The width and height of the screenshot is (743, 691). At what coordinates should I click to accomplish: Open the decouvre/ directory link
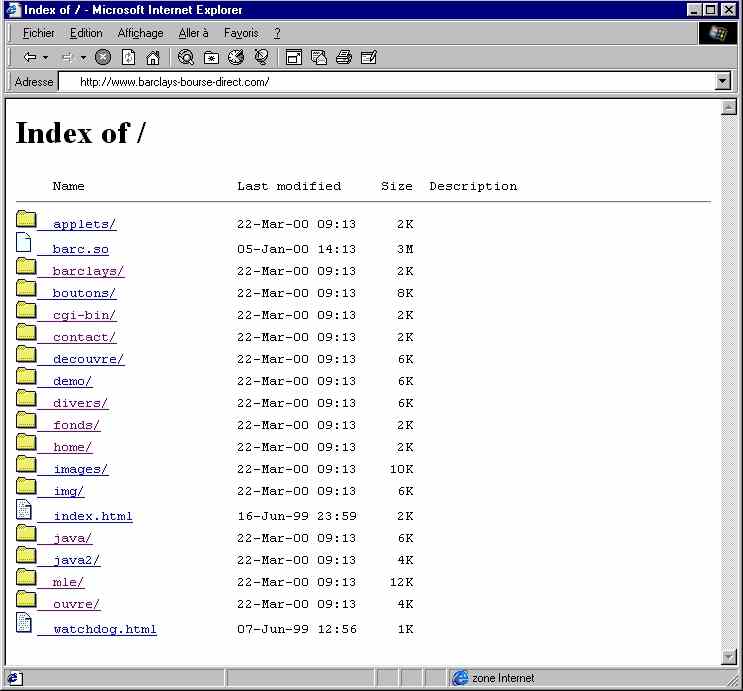coord(88,359)
